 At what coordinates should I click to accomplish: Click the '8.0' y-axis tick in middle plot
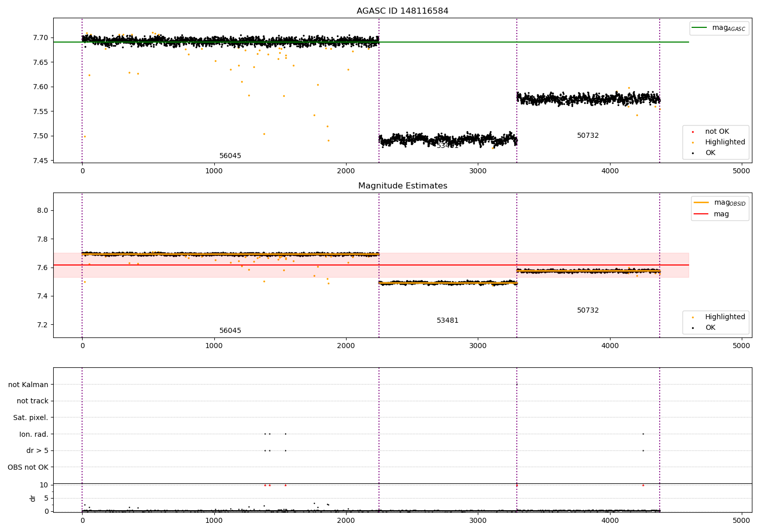(44, 211)
